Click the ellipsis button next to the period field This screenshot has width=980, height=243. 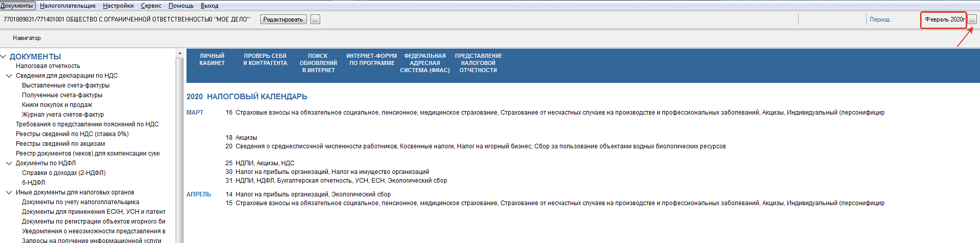coord(972,19)
